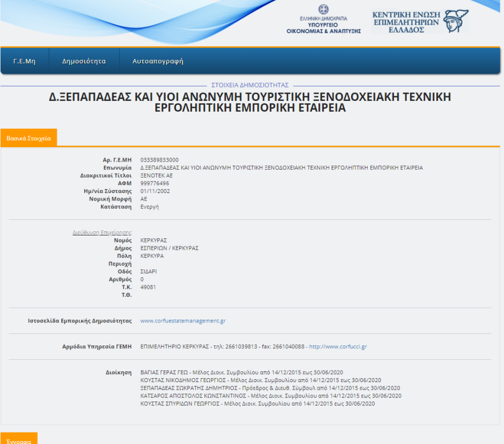Open the www.corfuestatemanagement.gr website link
Image resolution: width=504 pixels, height=444 pixels.
(x=183, y=320)
